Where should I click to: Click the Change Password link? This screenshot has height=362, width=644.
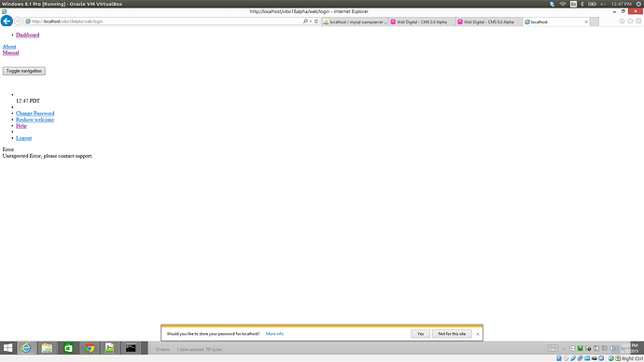pos(35,113)
